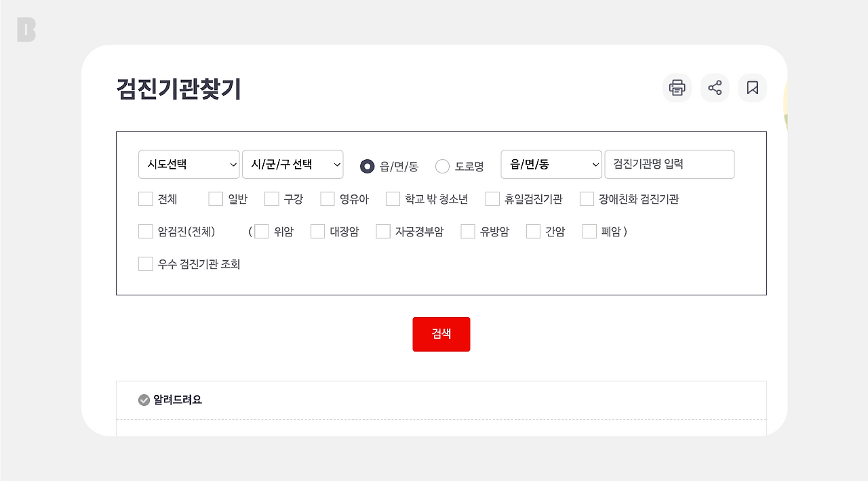The width and height of the screenshot is (868, 481).
Task: Click the 알려드려요 arrow icon
Action: tap(144, 400)
